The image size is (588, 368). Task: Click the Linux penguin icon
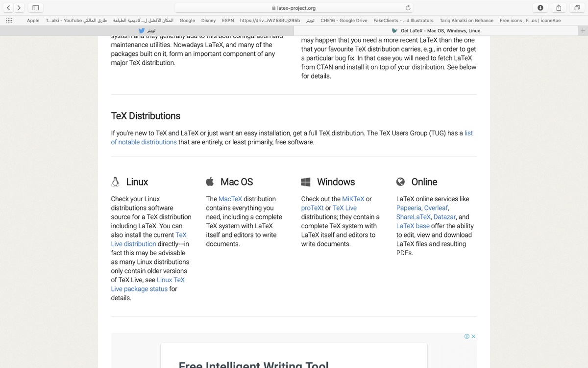(115, 182)
